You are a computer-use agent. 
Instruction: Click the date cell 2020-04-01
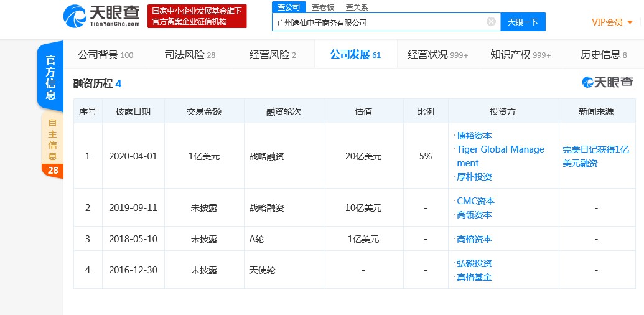[133, 156]
